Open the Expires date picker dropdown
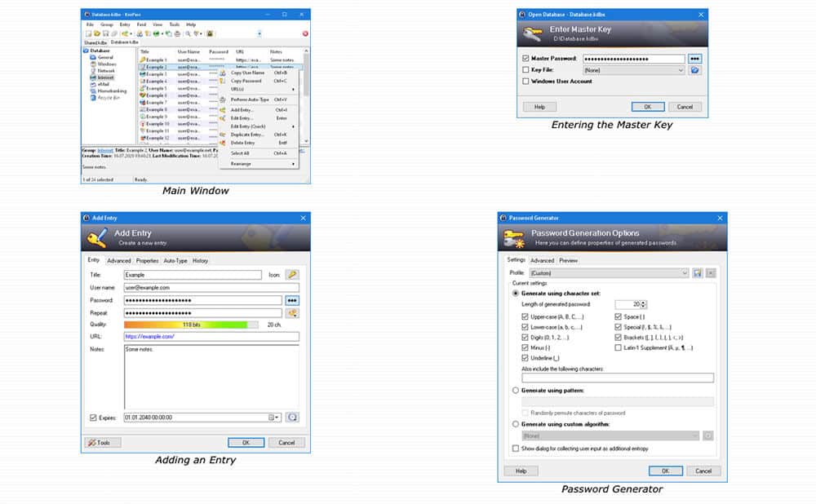Image resolution: width=816 pixels, height=504 pixels. [273, 417]
